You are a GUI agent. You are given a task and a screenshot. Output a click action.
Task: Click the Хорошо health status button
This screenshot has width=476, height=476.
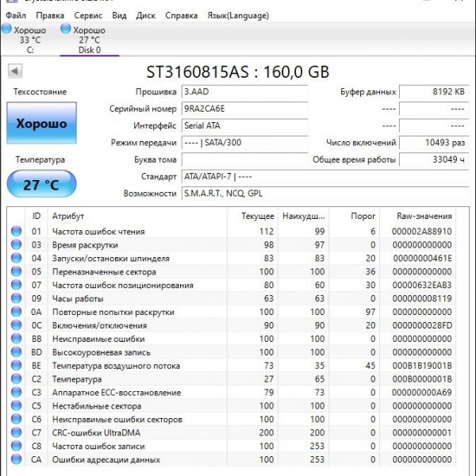coord(41,123)
